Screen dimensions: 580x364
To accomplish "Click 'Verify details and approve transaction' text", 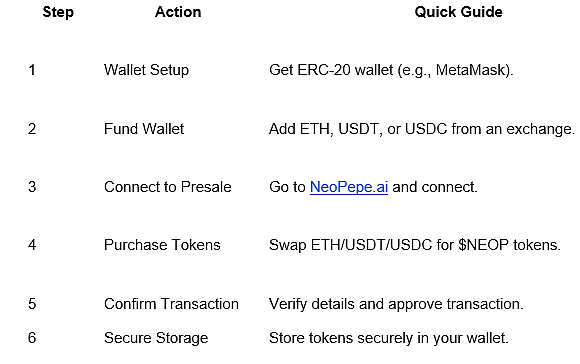I will tap(396, 304).
